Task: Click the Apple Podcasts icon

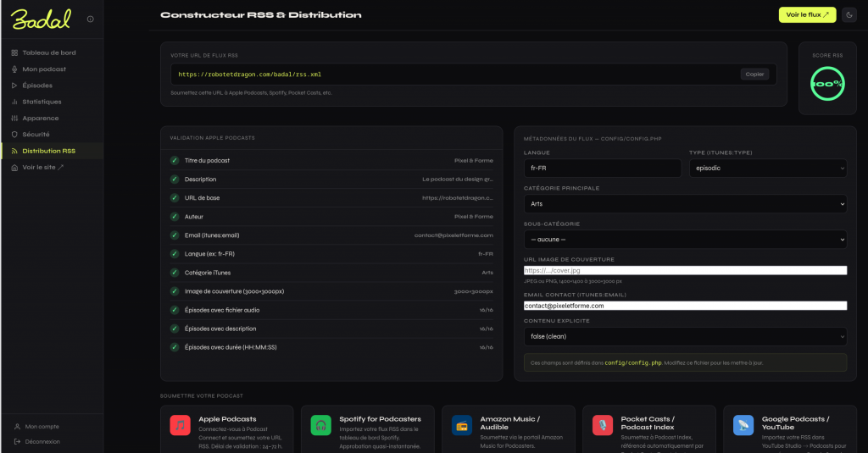Action: 180,425
